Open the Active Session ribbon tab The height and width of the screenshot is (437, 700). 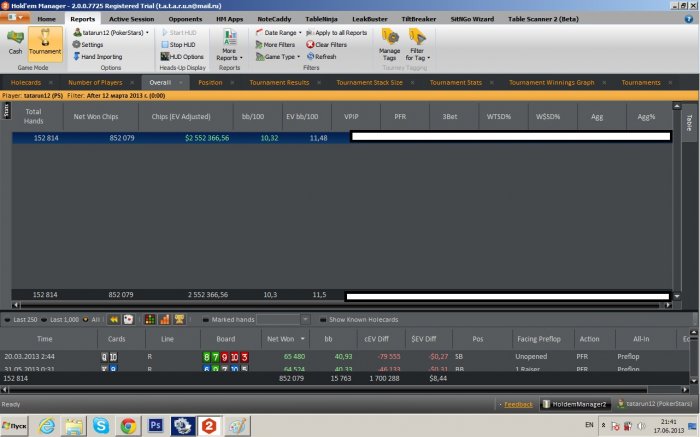point(131,19)
